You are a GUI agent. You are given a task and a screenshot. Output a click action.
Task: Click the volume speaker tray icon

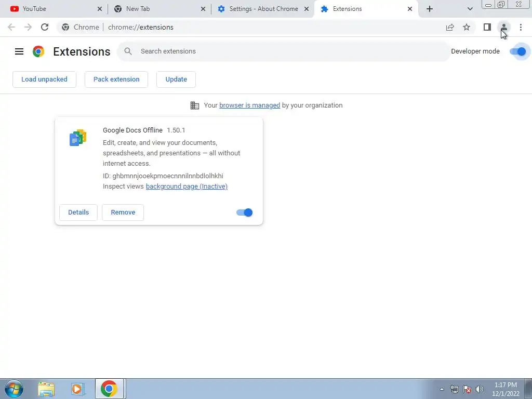480,389
